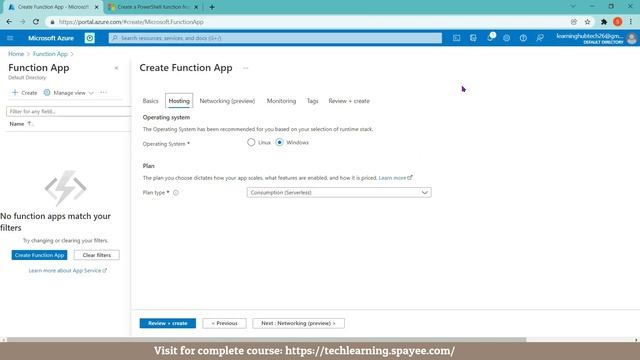Open the Chrome three-dot menu
Viewport: 640px width, 360px height.
631,22
